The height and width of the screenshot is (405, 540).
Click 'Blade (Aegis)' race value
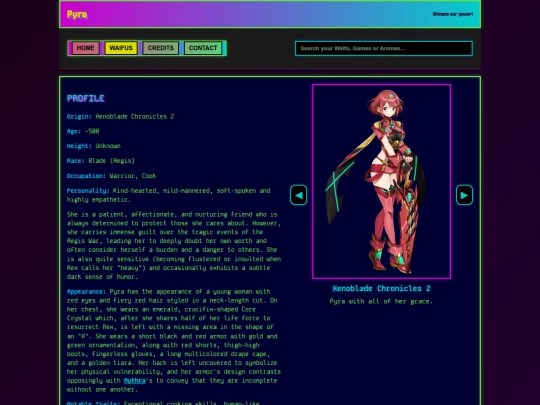(112, 161)
